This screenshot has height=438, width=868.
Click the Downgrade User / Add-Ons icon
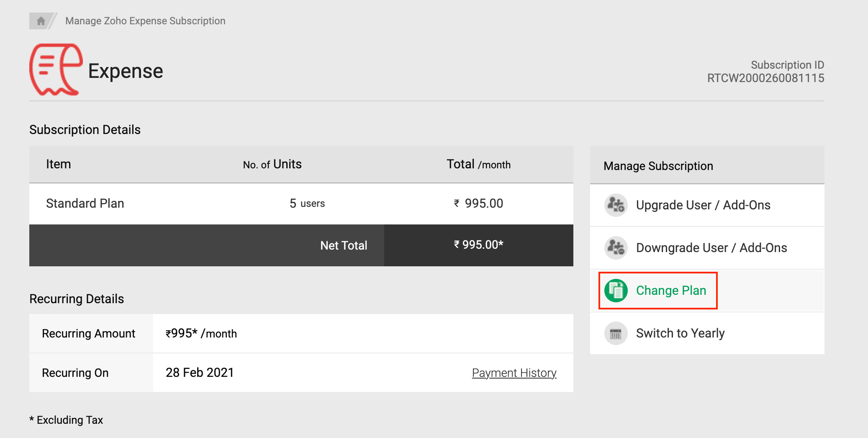(615, 248)
